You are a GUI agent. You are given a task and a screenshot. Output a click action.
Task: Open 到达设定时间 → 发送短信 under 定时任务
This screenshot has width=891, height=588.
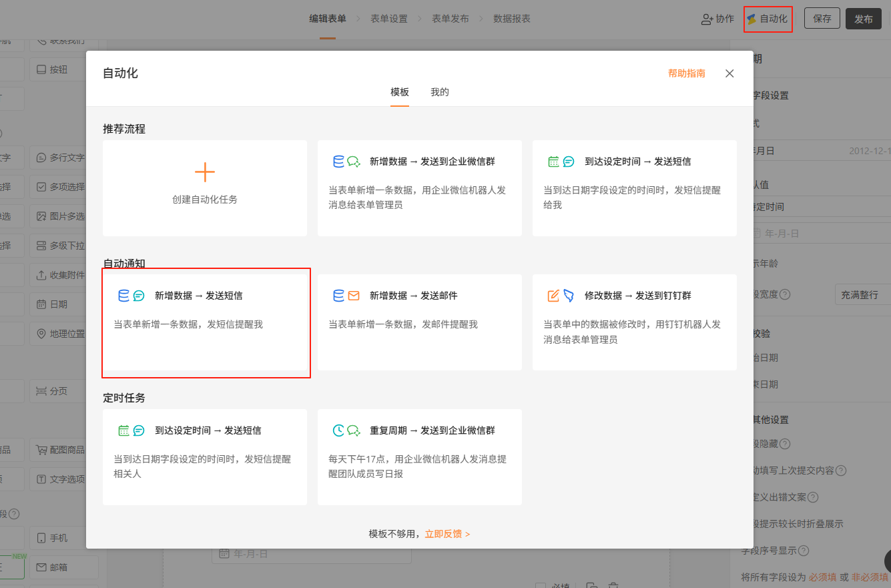point(205,457)
